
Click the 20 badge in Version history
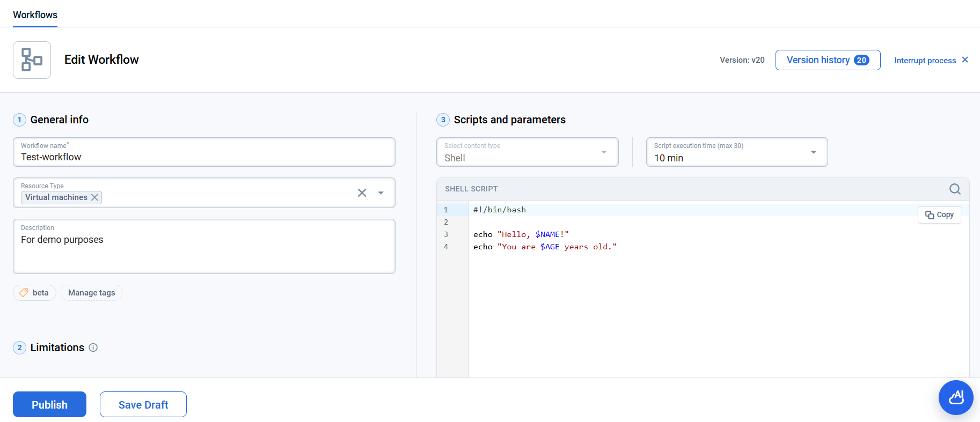click(861, 60)
